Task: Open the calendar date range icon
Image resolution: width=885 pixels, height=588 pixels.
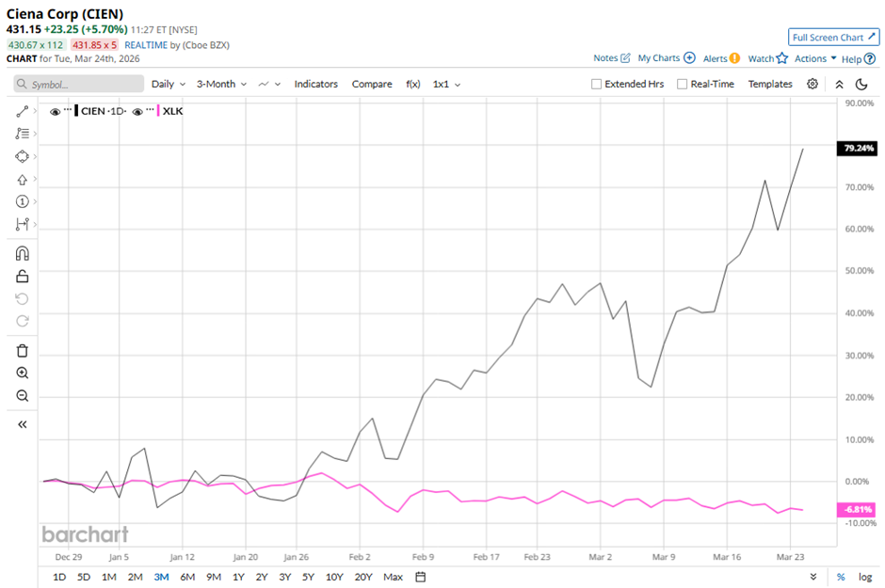Action: click(x=421, y=577)
